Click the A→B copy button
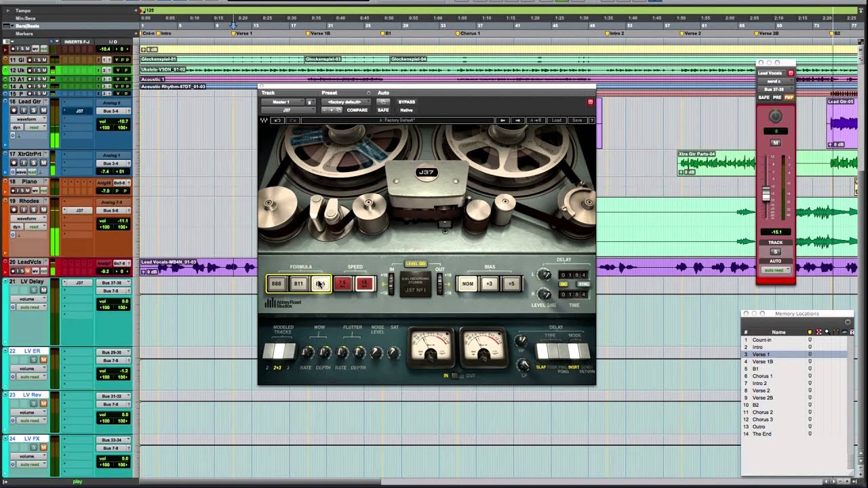 tap(535, 121)
